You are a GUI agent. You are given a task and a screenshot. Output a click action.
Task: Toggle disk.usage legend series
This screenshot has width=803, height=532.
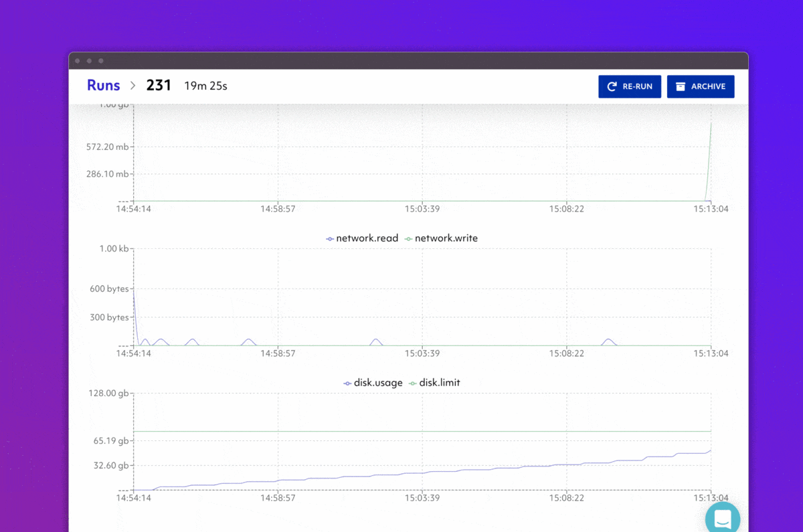(x=373, y=383)
